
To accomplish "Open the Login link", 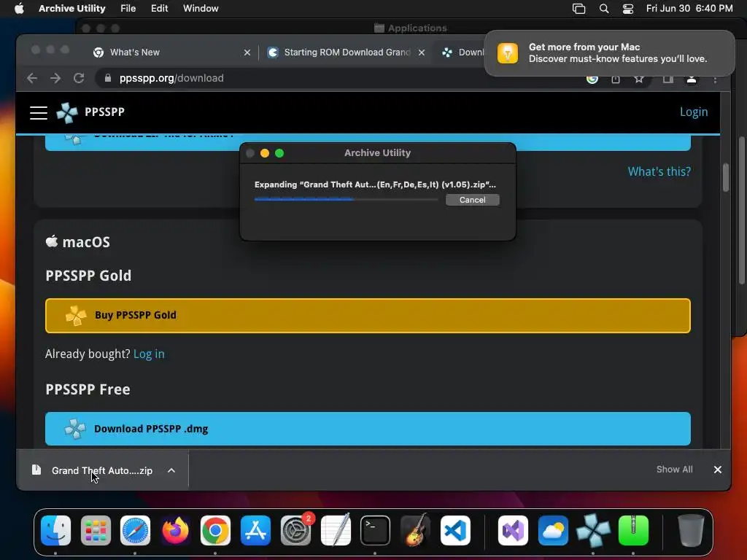I will 694,112.
